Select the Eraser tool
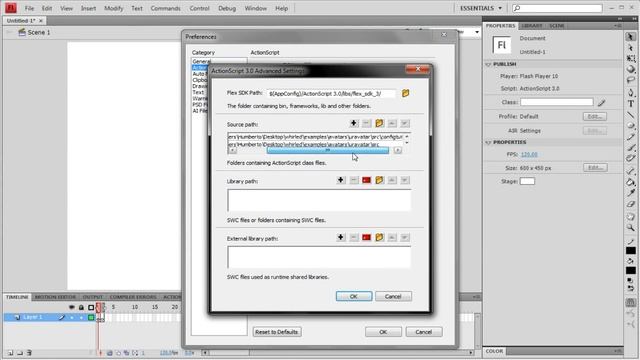 coord(631,204)
